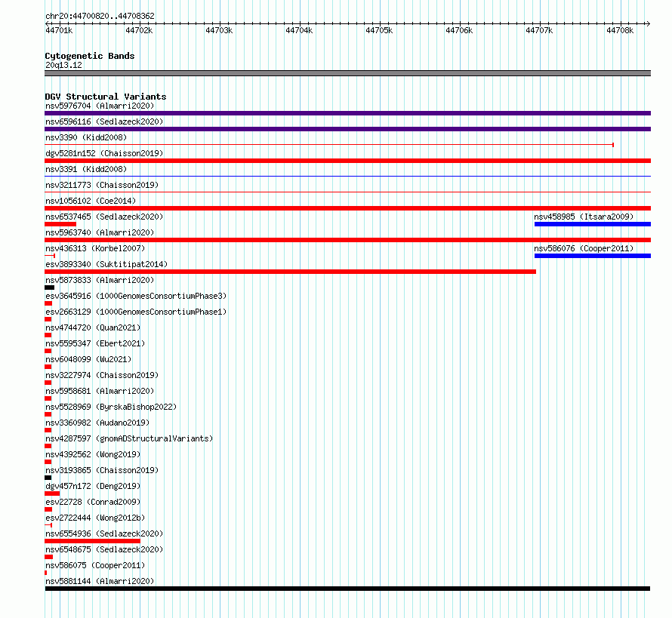This screenshot has width=672, height=618.
Task: Click the black bar under nsv5873833
Action: 49,287
